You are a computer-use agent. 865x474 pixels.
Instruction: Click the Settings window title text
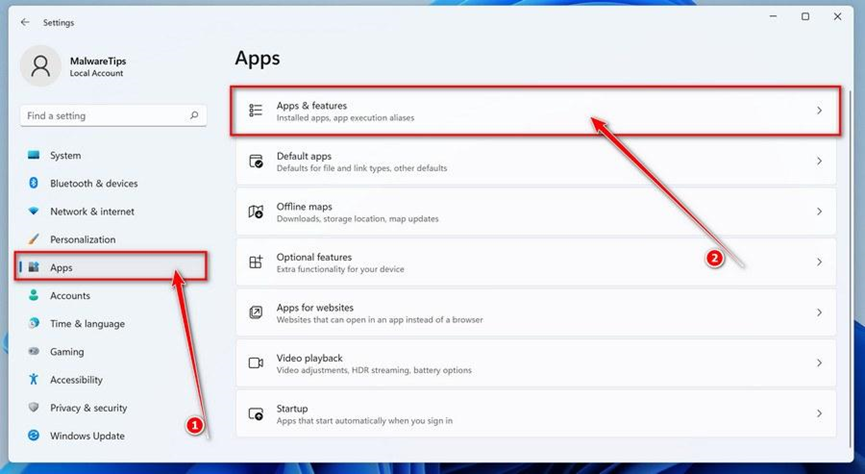click(x=58, y=23)
